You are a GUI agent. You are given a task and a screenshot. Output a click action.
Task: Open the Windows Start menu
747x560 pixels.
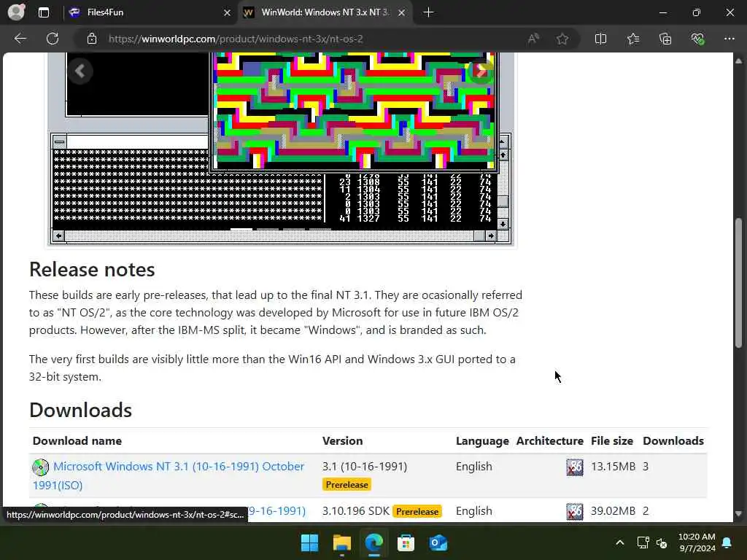point(309,542)
